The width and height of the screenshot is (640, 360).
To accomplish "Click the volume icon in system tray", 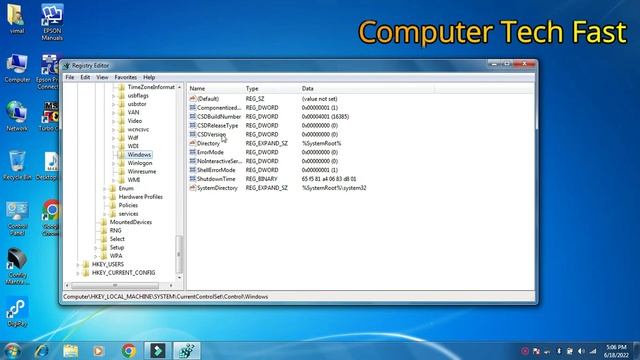I will (x=581, y=351).
